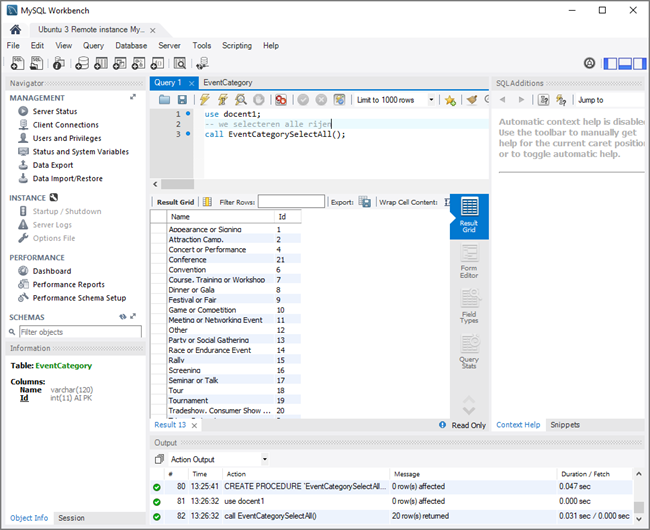Create new schema icon
The height and width of the screenshot is (530, 650).
click(82, 63)
